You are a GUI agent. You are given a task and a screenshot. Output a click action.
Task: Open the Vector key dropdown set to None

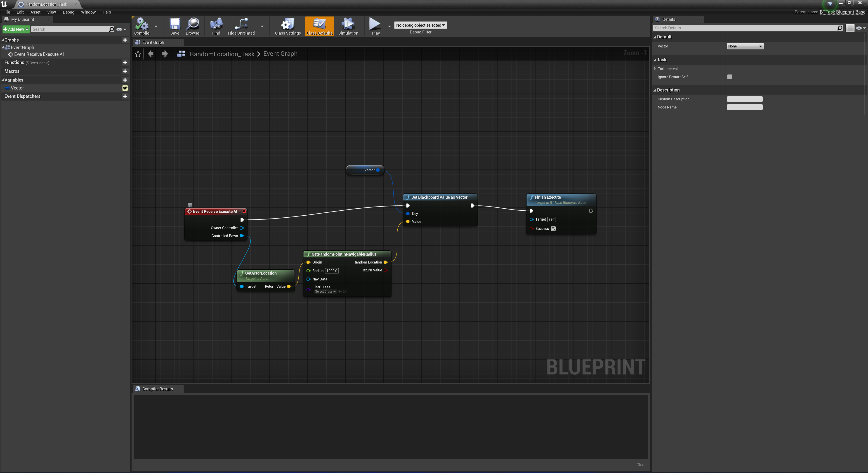point(745,46)
